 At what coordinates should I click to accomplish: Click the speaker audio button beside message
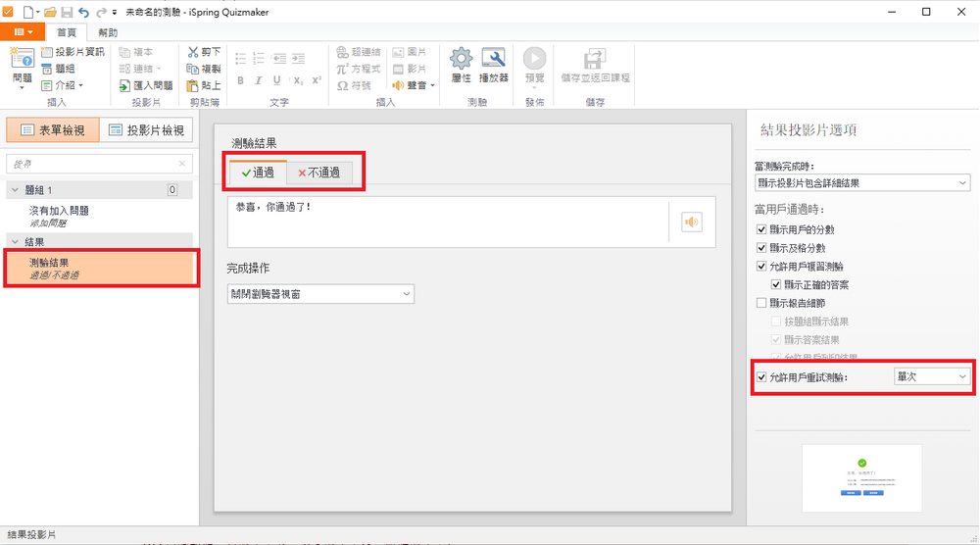[x=691, y=222]
